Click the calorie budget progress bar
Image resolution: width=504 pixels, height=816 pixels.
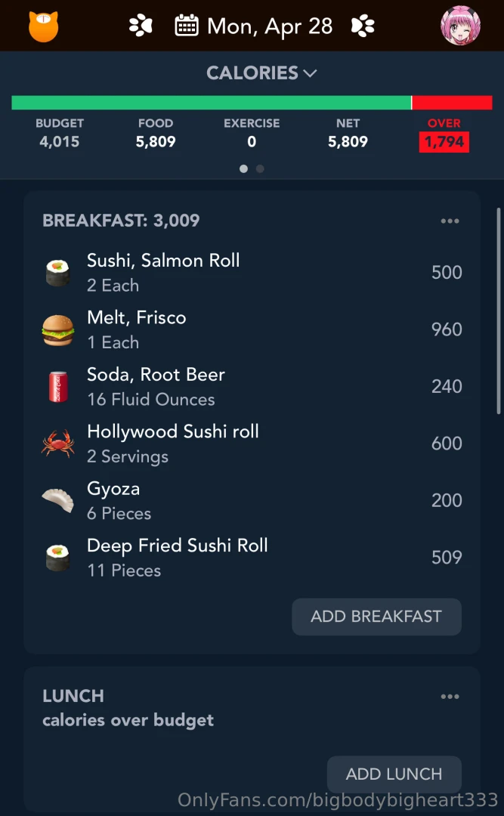pos(252,103)
